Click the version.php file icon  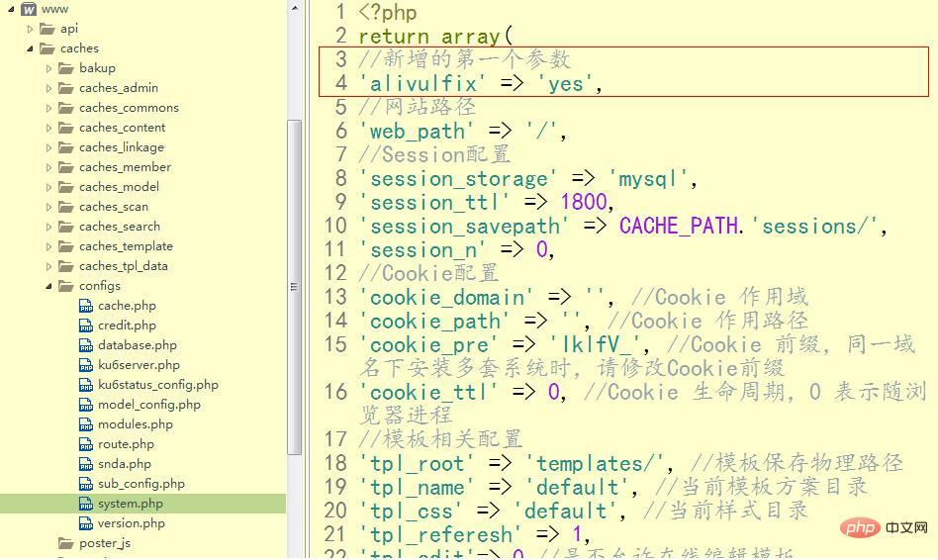86,523
